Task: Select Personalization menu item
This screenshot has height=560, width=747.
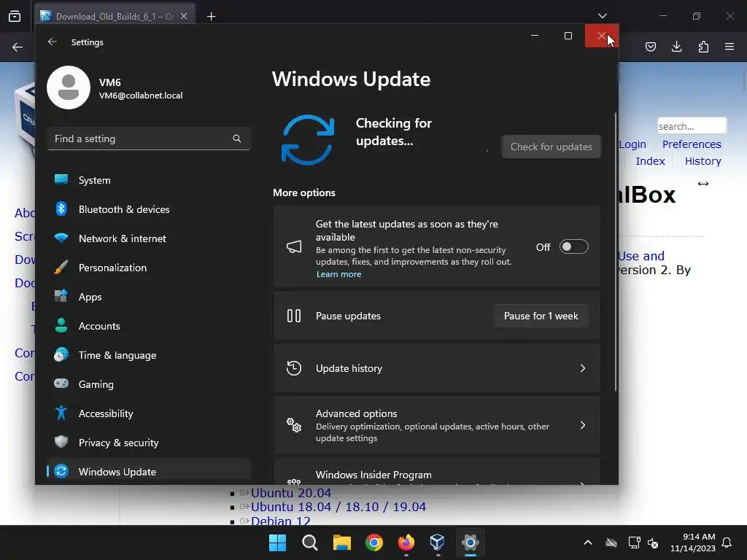Action: [x=149, y=267]
